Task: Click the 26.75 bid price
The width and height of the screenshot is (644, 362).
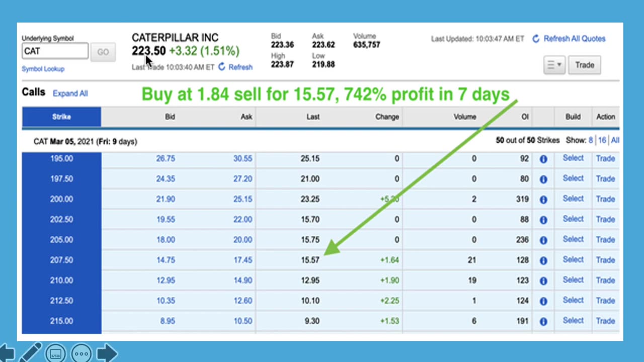Action: [166, 158]
